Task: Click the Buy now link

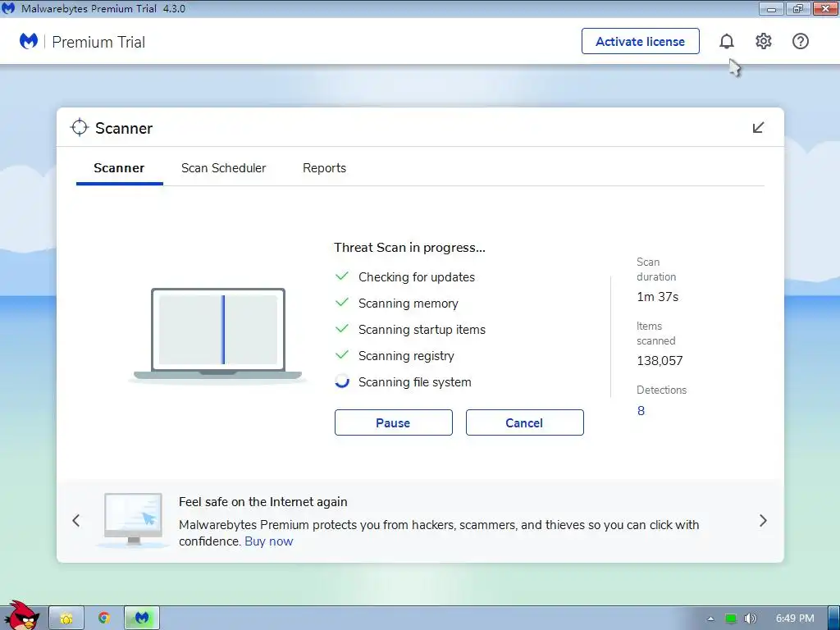Action: [x=268, y=541]
